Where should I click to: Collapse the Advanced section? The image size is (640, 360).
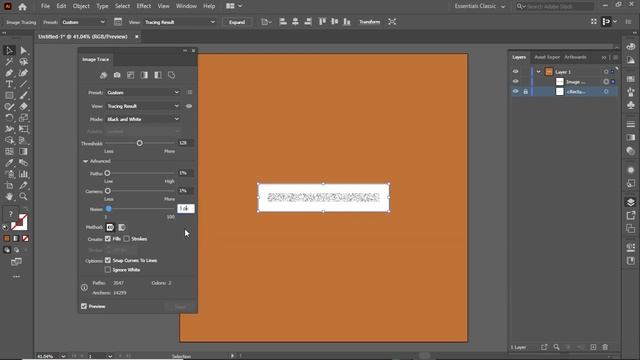pos(86,161)
